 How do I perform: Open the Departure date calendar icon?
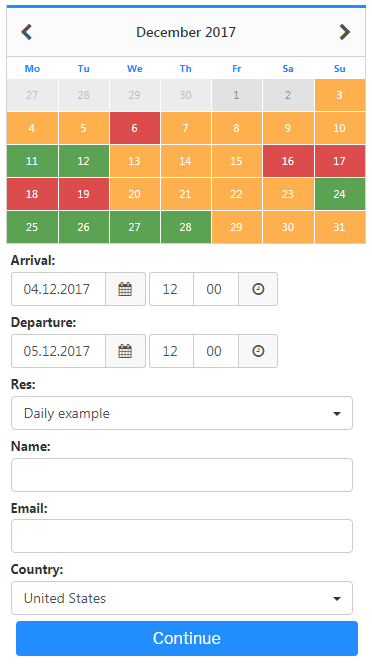(x=125, y=351)
